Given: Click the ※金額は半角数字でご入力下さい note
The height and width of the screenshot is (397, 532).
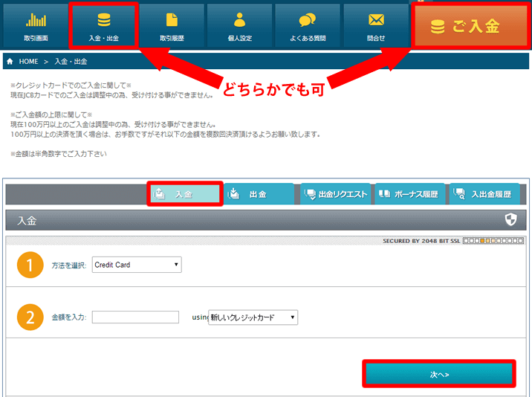Looking at the screenshot, I should (x=59, y=154).
